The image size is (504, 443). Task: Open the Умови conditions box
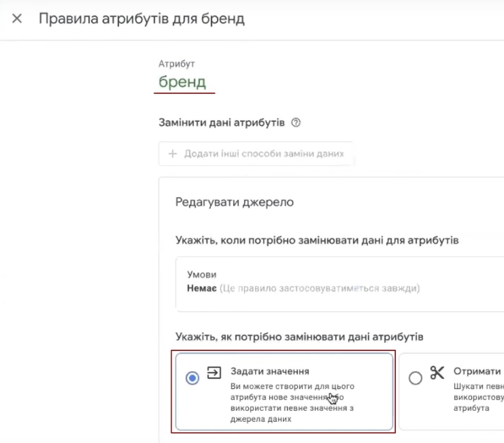pyautogui.click(x=339, y=283)
